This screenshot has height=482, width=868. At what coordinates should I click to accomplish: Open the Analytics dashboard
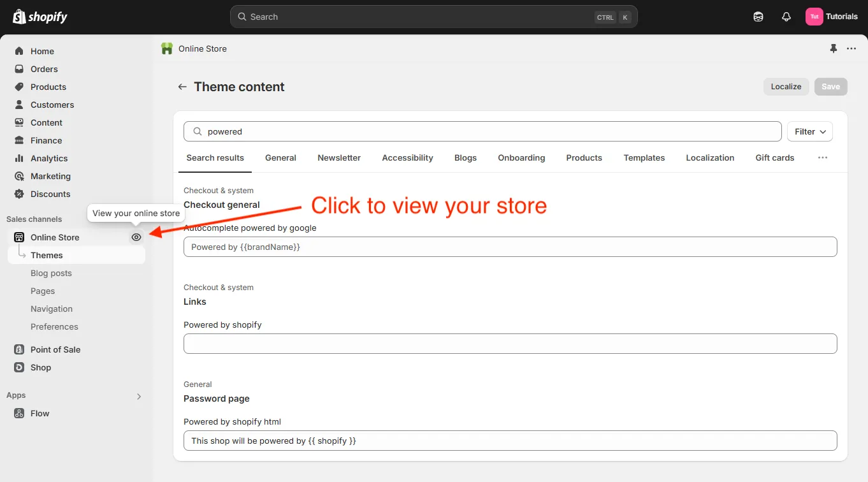tap(48, 158)
